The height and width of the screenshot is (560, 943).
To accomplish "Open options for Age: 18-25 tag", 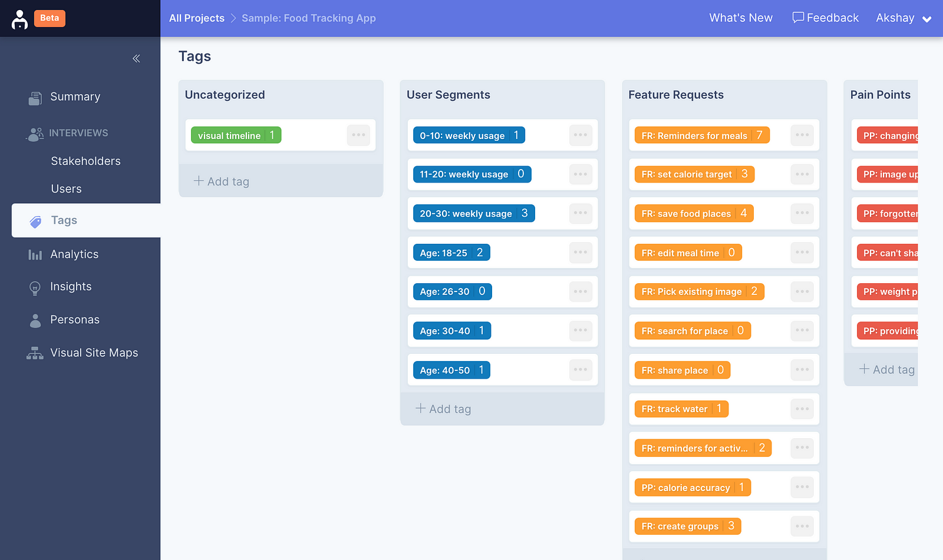I will pyautogui.click(x=581, y=252).
